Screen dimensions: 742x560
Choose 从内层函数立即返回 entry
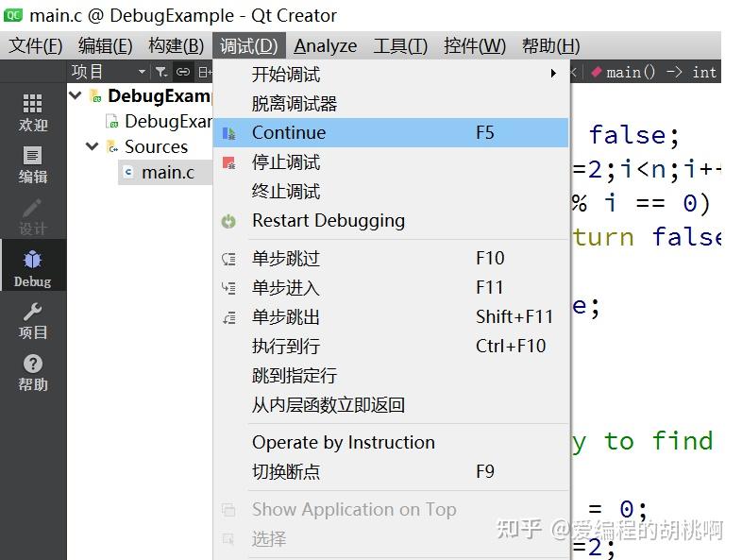coord(391,405)
